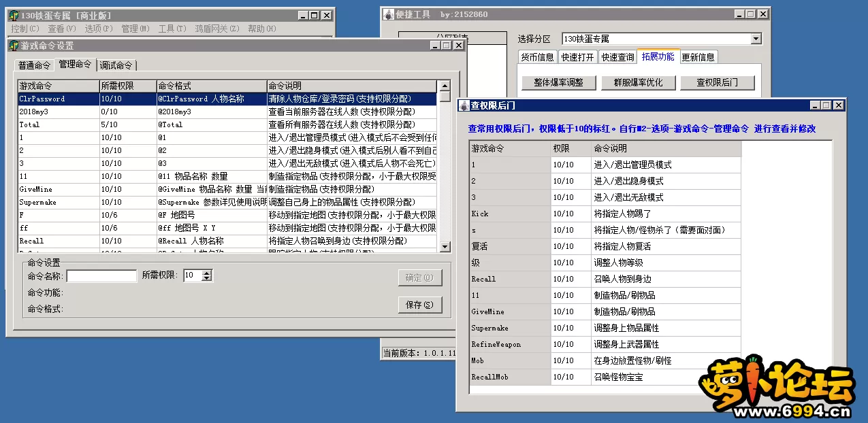This screenshot has height=423, width=868.
Task: Click the 查权限后门 window title icon
Action: click(x=464, y=105)
